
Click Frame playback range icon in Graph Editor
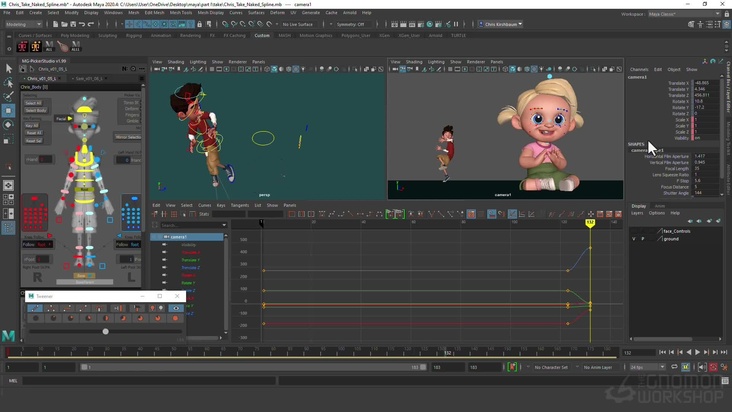pos(302,214)
